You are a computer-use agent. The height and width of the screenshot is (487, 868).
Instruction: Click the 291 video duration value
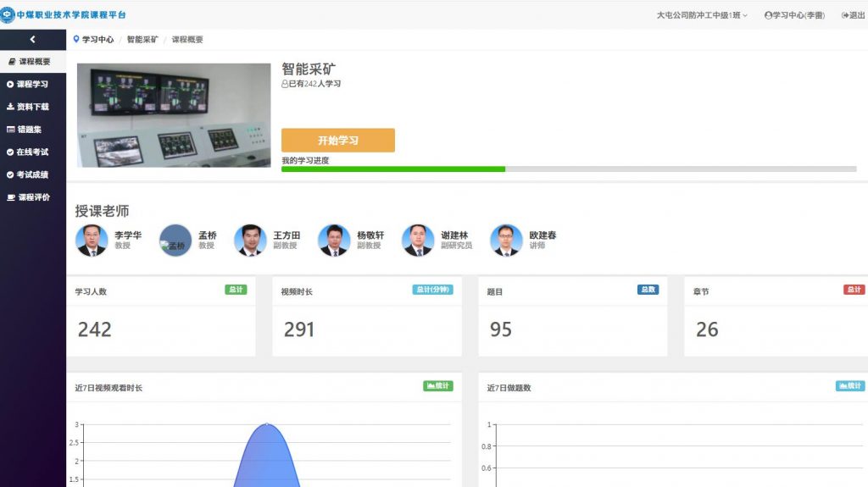pyautogui.click(x=299, y=329)
